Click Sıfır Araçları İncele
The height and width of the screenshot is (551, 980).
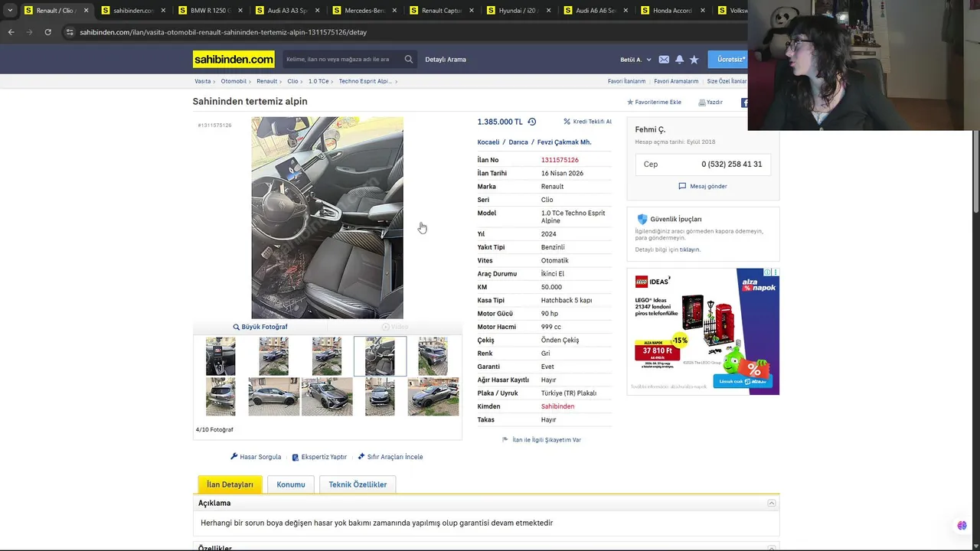[x=390, y=457]
